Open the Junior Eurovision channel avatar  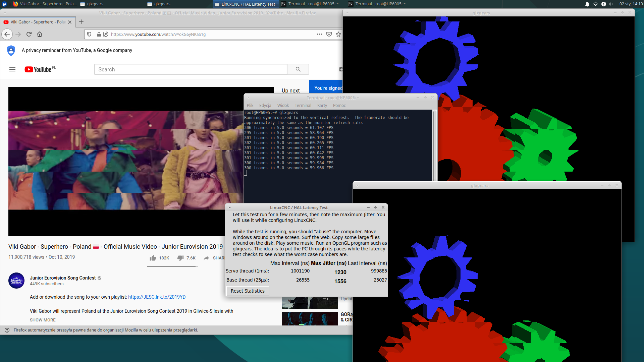tap(16, 281)
